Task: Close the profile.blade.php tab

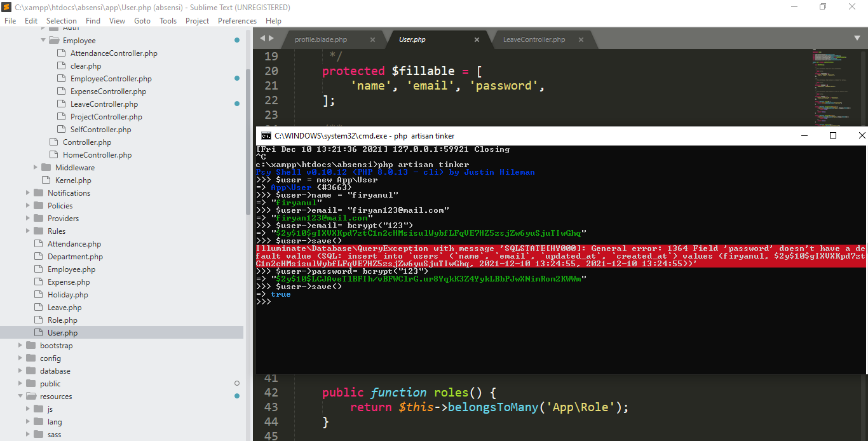Action: [x=372, y=39]
